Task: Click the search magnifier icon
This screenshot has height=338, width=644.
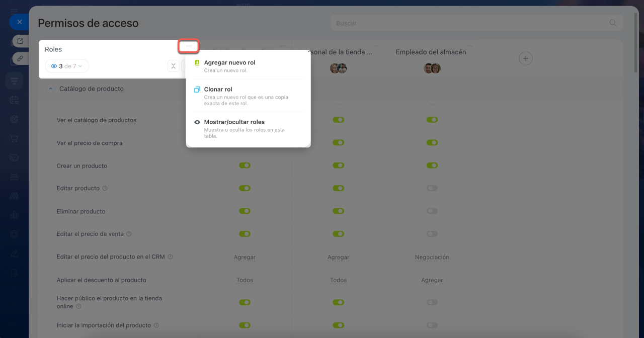Action: click(612, 23)
